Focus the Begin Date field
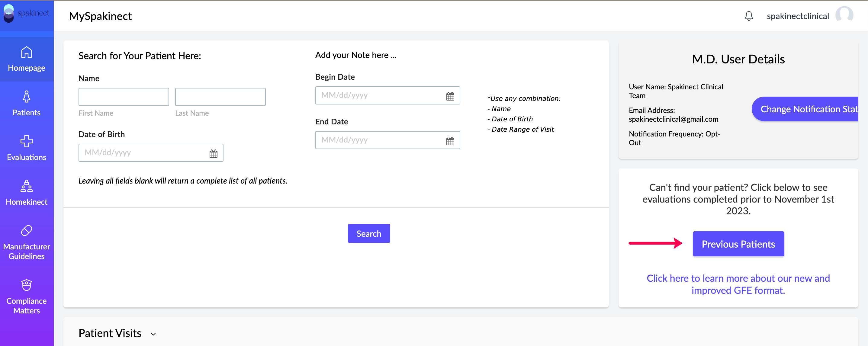The width and height of the screenshot is (868, 346). (x=387, y=95)
